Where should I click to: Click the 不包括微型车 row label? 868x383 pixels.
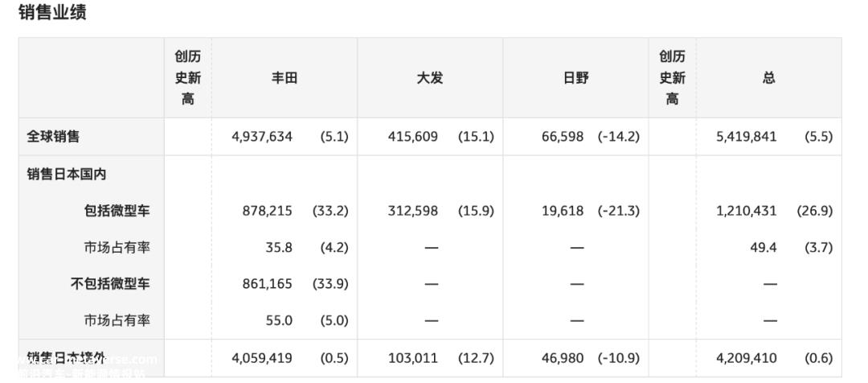point(110,284)
